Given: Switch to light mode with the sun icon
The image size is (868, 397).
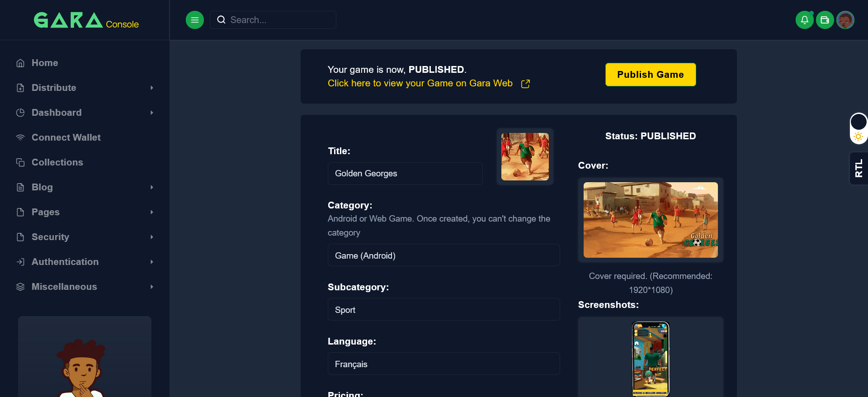Looking at the screenshot, I should coord(859,137).
